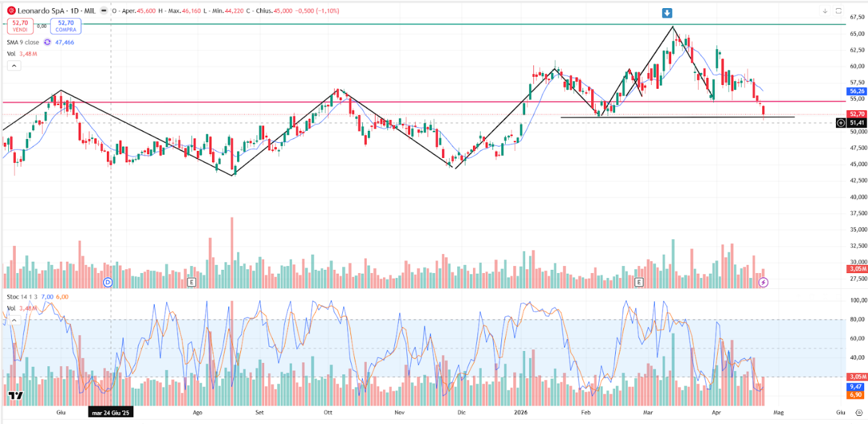Click the blue down-arrow marker above chart
This screenshot has height=424, width=868.
(x=667, y=13)
